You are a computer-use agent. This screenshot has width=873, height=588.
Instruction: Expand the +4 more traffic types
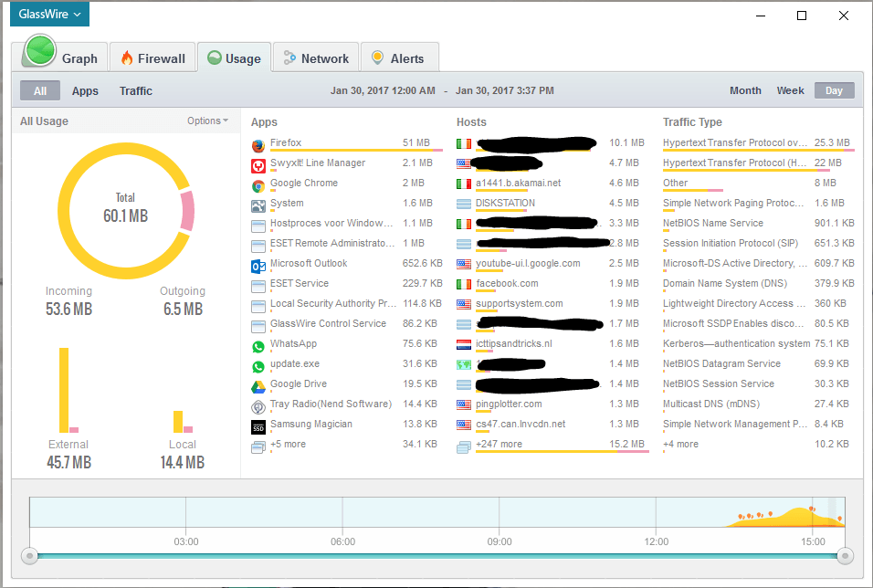(x=680, y=445)
